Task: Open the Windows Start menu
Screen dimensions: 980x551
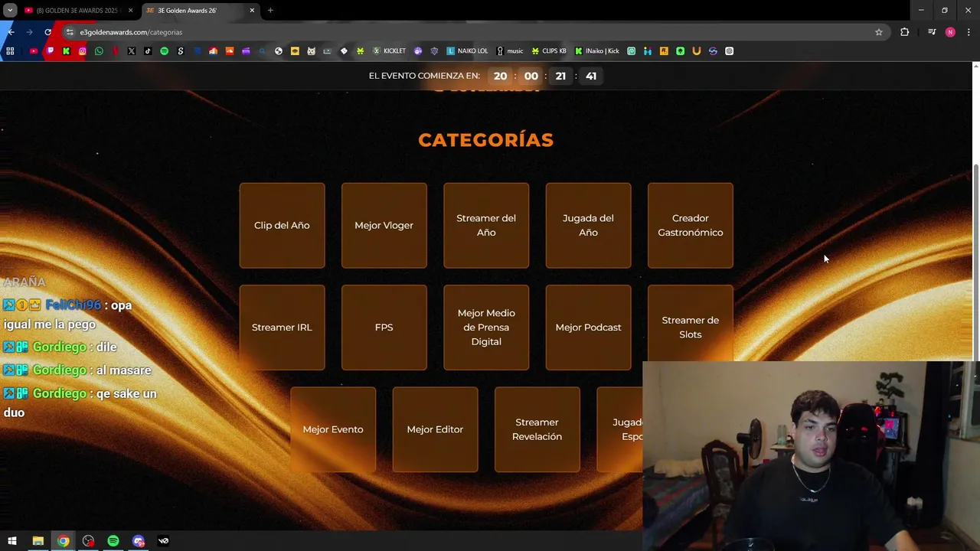Action: click(x=12, y=541)
